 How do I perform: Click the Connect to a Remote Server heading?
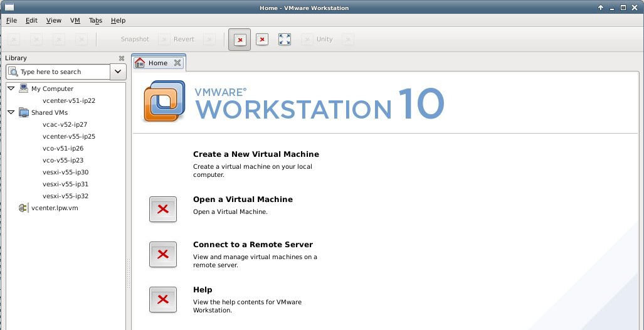tap(253, 245)
